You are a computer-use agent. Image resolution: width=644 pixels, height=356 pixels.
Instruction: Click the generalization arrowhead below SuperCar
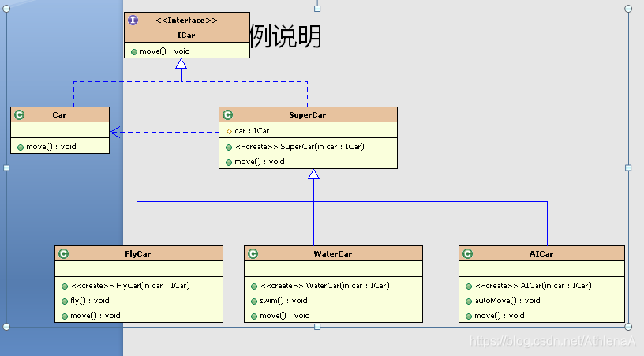314,174
